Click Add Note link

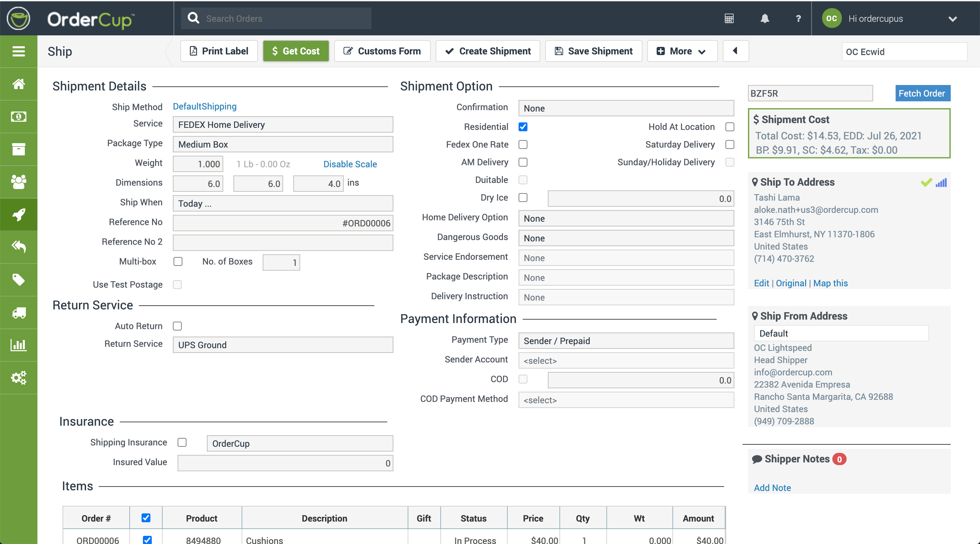(772, 488)
